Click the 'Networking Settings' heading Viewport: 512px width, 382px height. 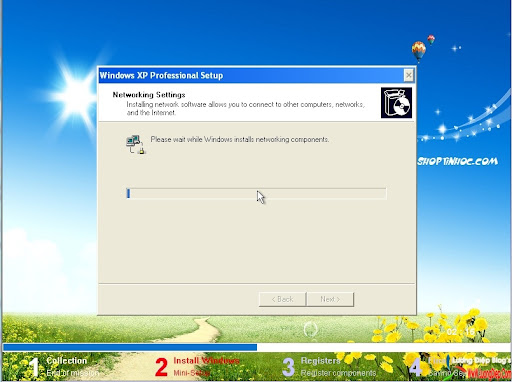(x=149, y=95)
